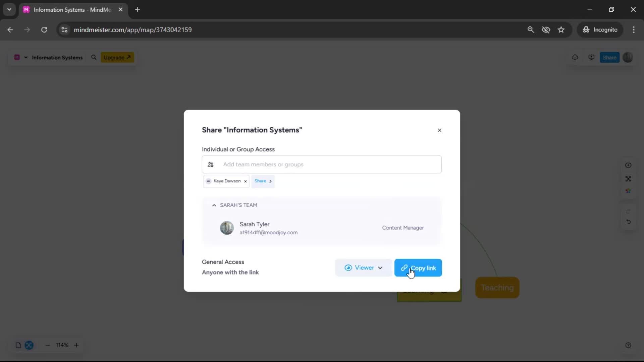The height and width of the screenshot is (362, 644).
Task: Select the Teaching topic node
Action: [497, 288]
